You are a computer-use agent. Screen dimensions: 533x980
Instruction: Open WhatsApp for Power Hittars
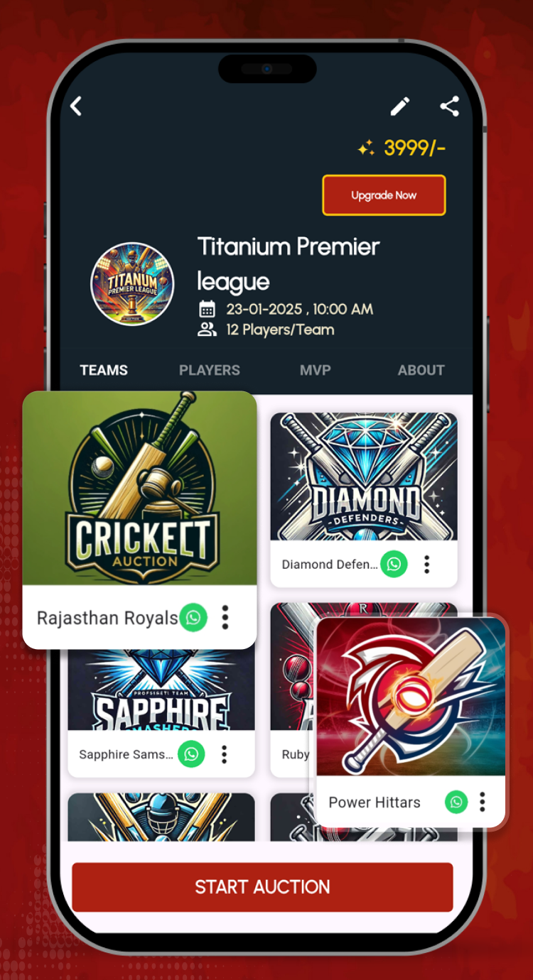tap(456, 802)
